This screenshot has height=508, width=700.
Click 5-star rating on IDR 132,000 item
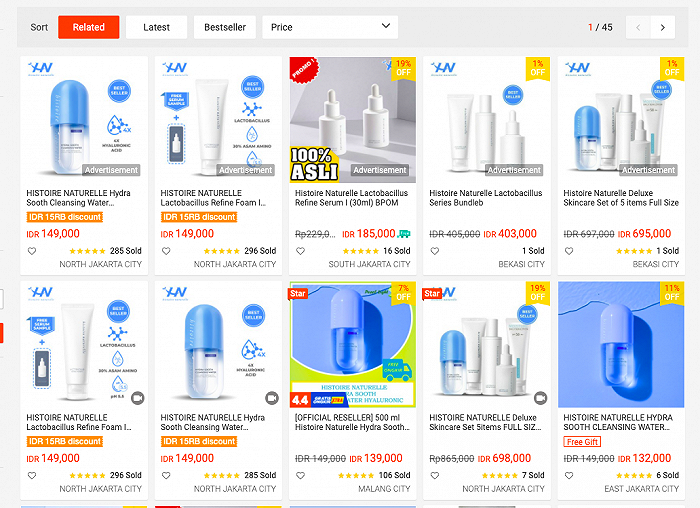coord(634,475)
